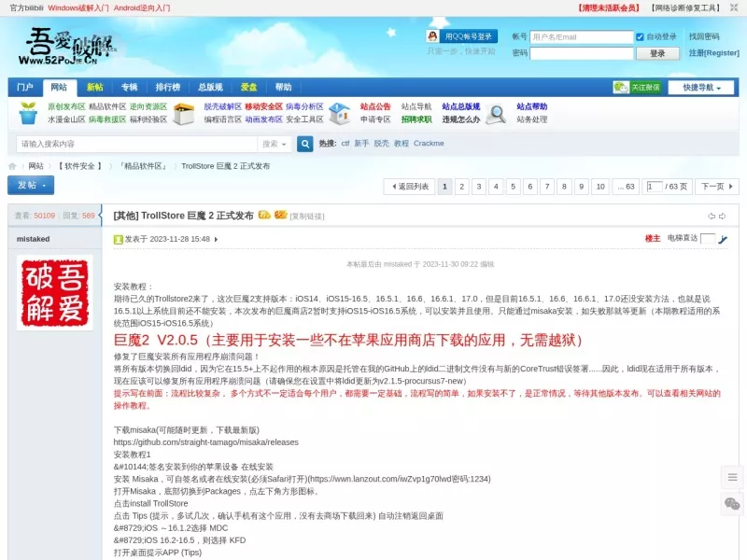Open the 搜索 type dropdown
The height and width of the screenshot is (560, 747).
(275, 144)
